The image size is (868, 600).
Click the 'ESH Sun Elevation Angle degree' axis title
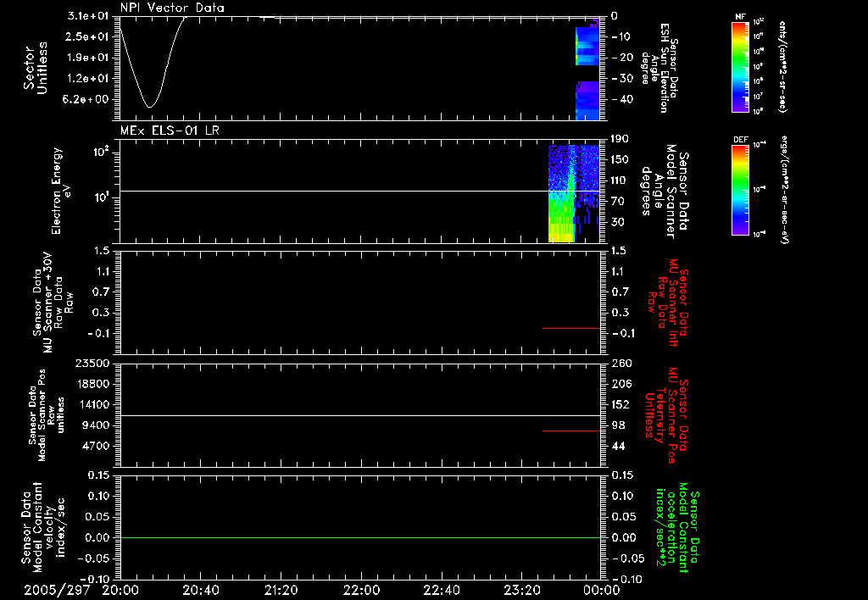pos(658,68)
